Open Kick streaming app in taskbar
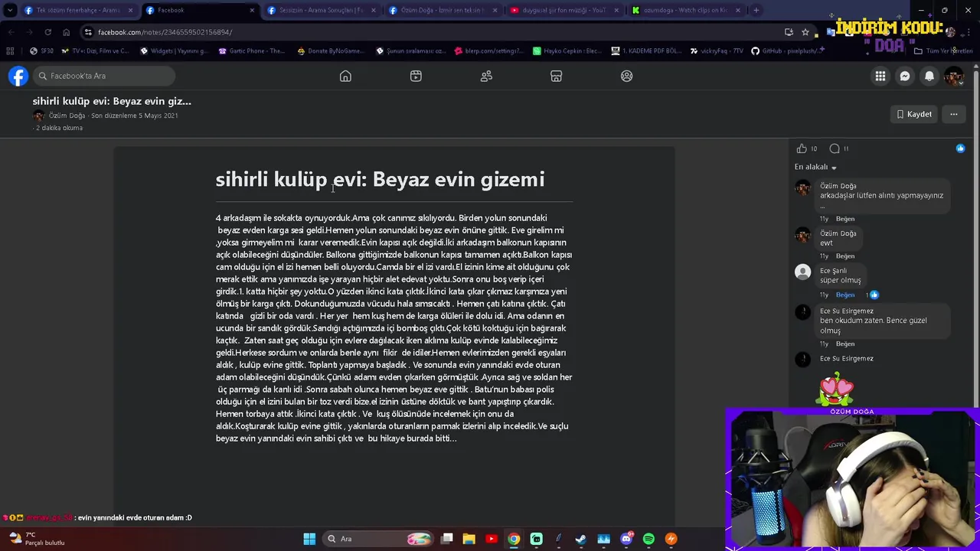980x551 pixels. click(x=537, y=539)
